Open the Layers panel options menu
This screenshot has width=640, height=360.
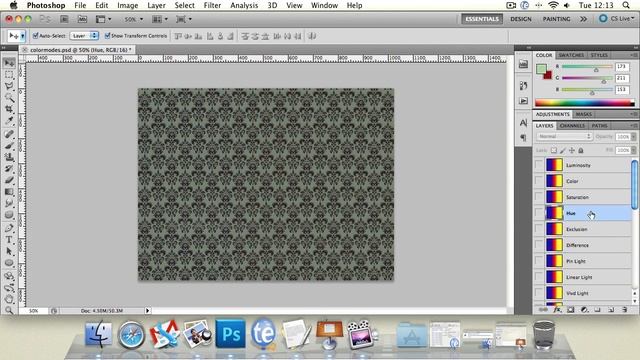point(633,125)
